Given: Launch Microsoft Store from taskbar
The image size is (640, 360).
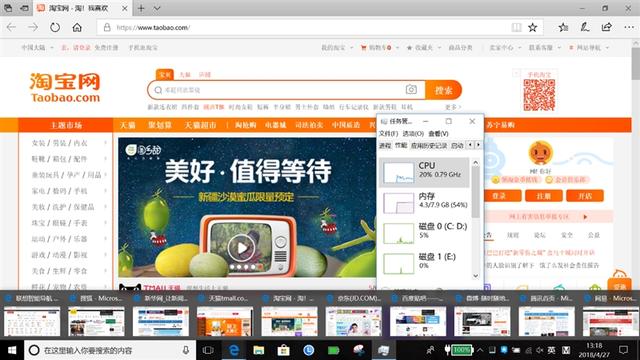Looking at the screenshot, I should (x=284, y=350).
